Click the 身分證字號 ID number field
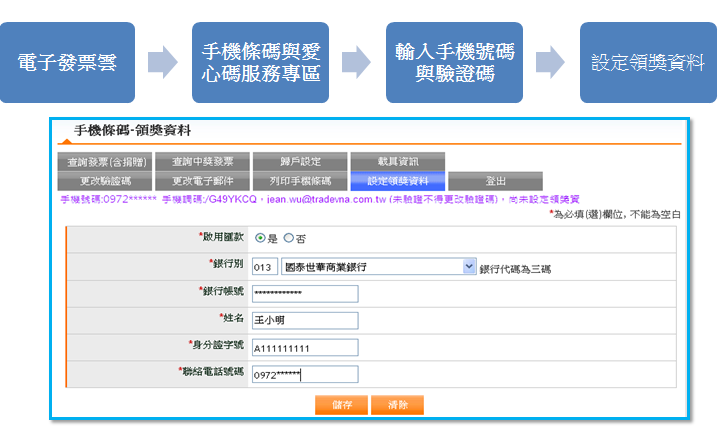This screenshot has width=722, height=428. click(304, 348)
